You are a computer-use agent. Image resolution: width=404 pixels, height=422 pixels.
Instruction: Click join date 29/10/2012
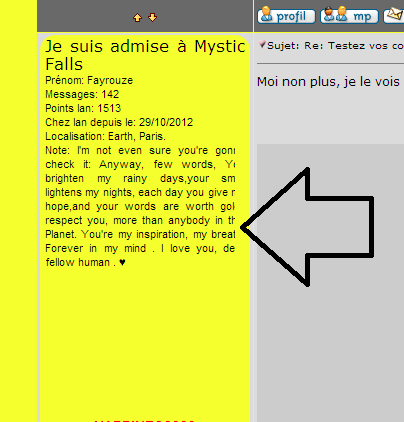click(x=166, y=122)
